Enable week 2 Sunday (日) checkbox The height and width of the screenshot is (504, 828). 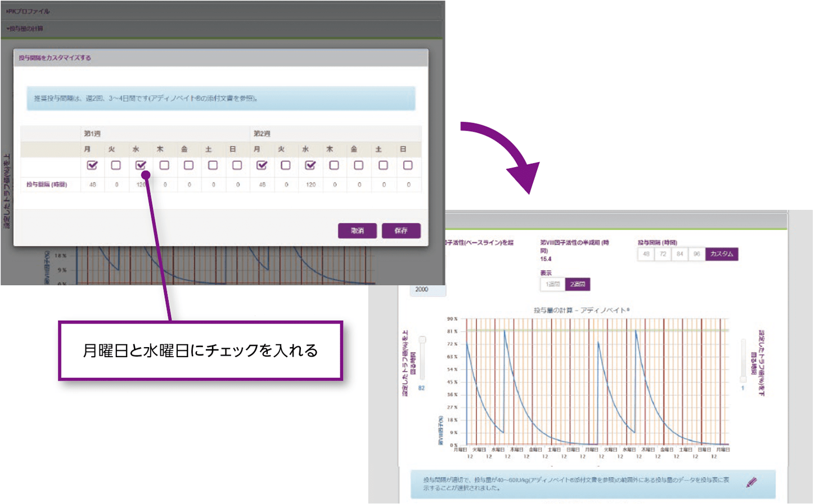(408, 165)
